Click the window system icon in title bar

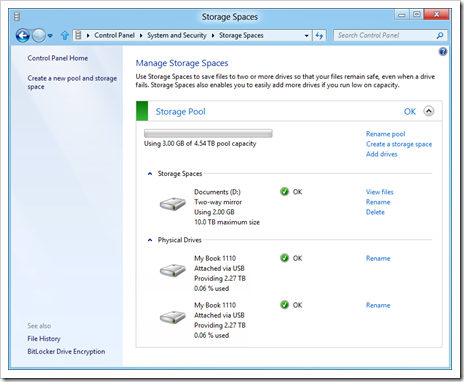point(17,16)
